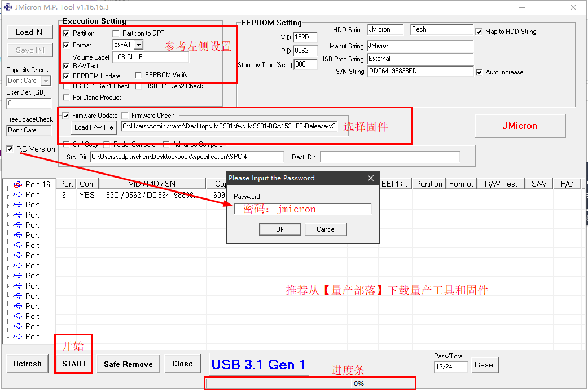Screen dimensions: 588x390
Task: Click the JMicron app icon in title bar
Action: pyautogui.click(x=7, y=7)
